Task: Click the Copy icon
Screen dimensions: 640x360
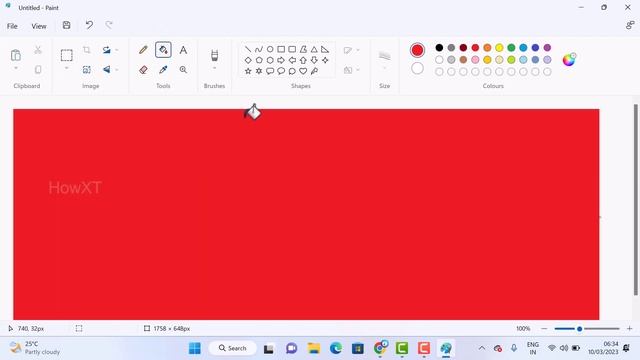Action: 38,70
